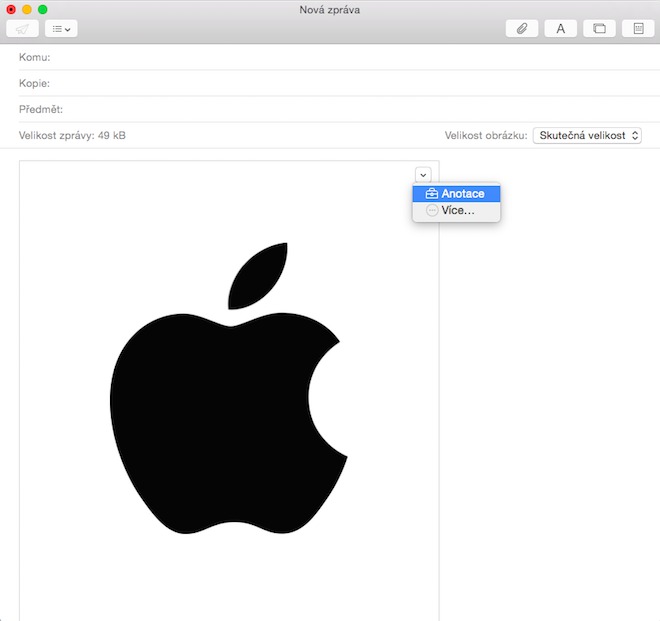
Task: Open the photo browser icon
Action: 599,29
